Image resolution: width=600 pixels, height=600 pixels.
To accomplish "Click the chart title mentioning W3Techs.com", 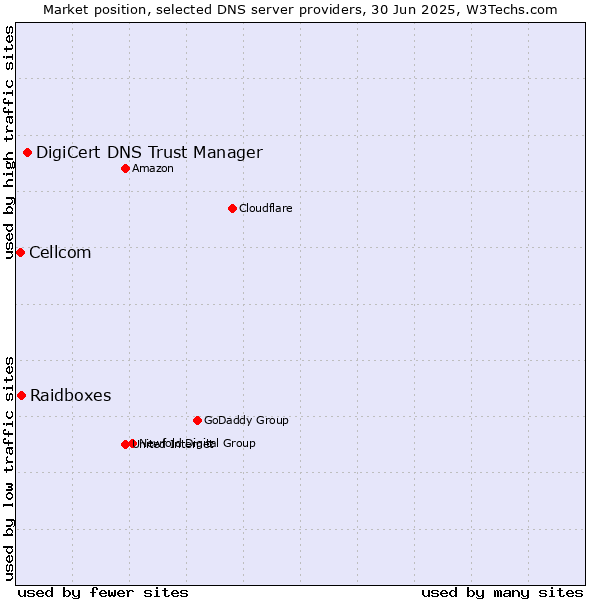I will click(x=300, y=10).
